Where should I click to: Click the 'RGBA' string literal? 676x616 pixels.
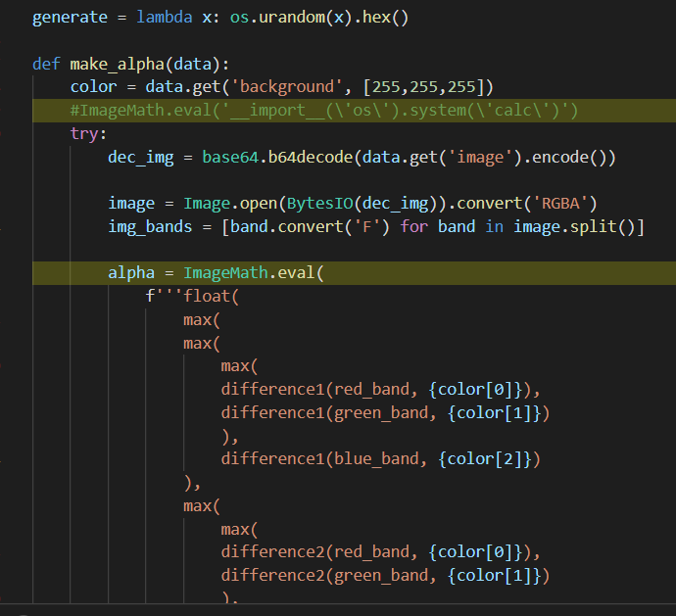point(560,204)
